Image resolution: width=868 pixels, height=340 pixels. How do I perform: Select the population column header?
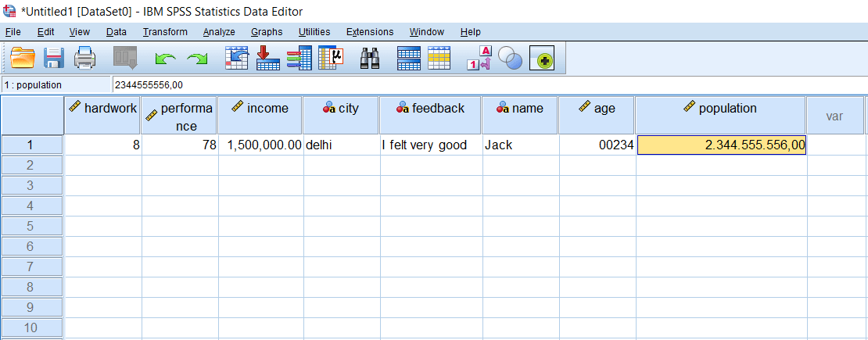pyautogui.click(x=720, y=115)
